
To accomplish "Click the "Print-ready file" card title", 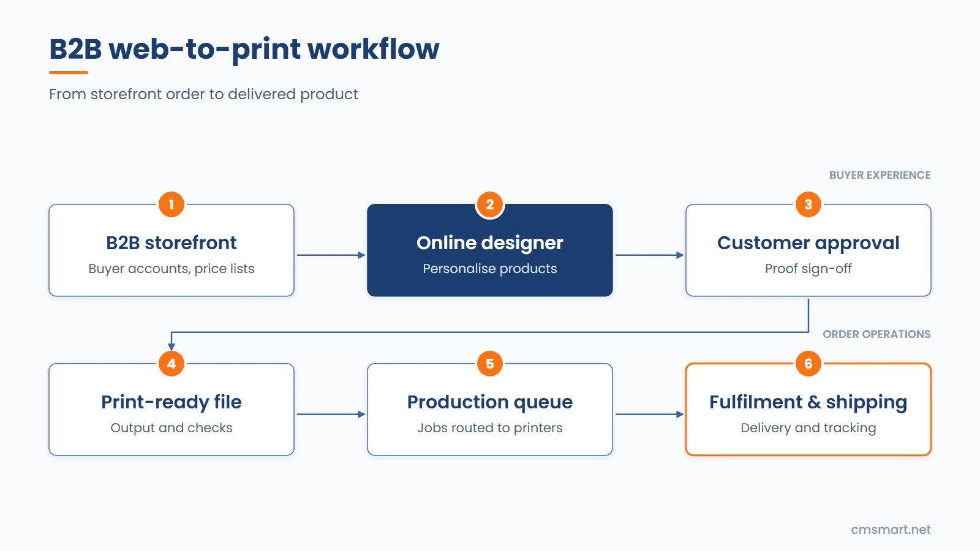I will (171, 402).
